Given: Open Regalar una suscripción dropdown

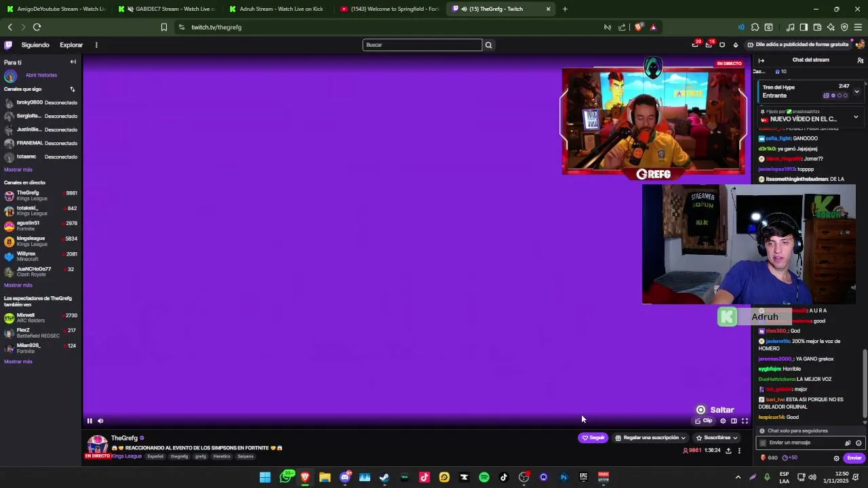Looking at the screenshot, I should pos(650,438).
